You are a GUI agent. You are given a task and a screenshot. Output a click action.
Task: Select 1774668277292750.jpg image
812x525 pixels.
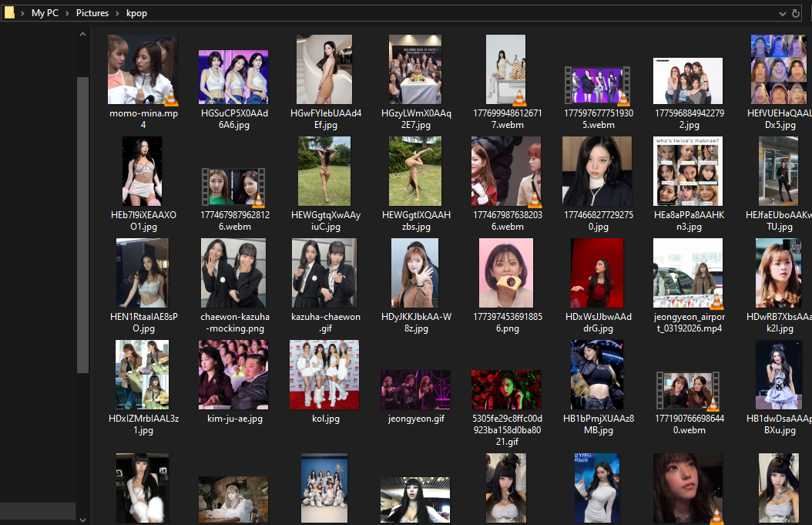(x=597, y=171)
